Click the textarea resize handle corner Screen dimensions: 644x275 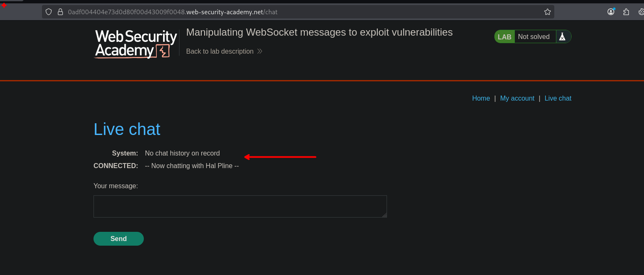pos(384,215)
